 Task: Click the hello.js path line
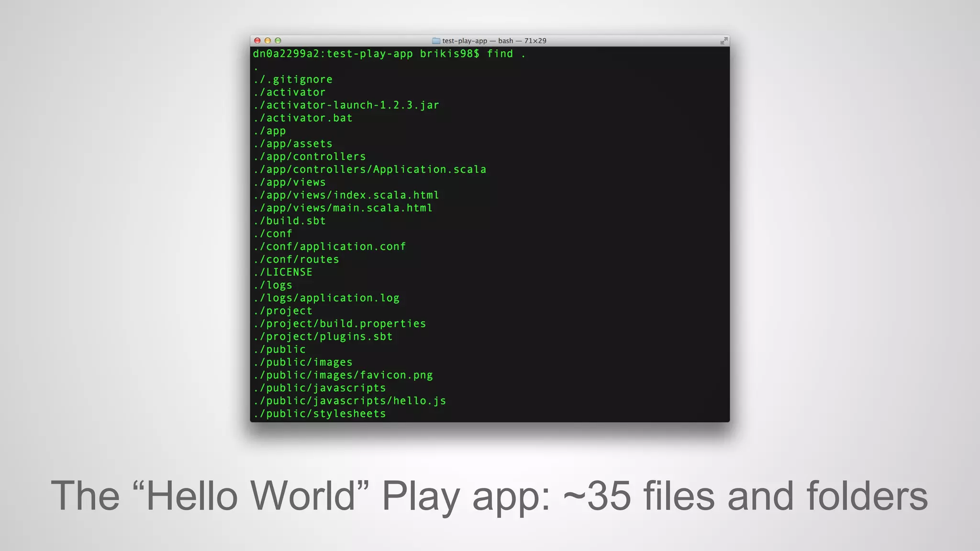pos(350,401)
